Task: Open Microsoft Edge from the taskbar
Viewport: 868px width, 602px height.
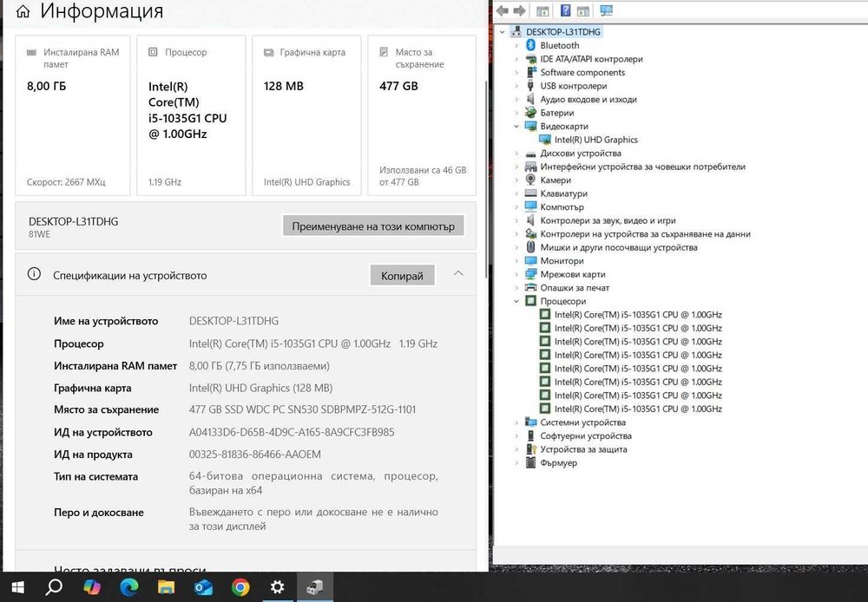Action: (129, 587)
